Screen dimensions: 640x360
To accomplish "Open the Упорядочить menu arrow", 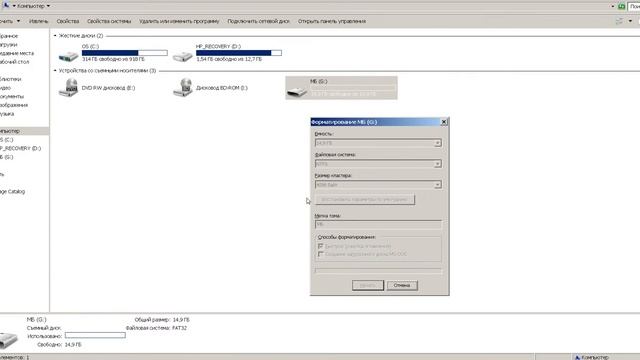I will [18, 21].
